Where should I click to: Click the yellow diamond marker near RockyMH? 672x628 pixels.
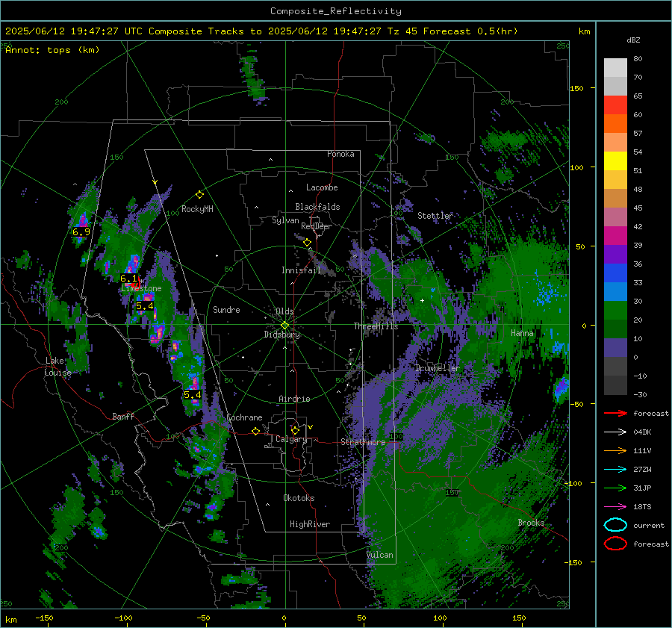[199, 195]
